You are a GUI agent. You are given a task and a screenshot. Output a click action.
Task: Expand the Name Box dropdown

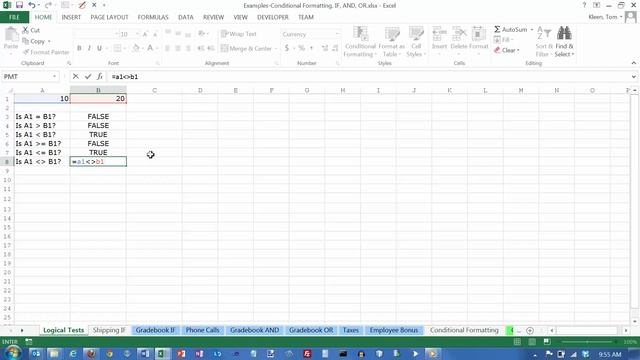(x=54, y=76)
